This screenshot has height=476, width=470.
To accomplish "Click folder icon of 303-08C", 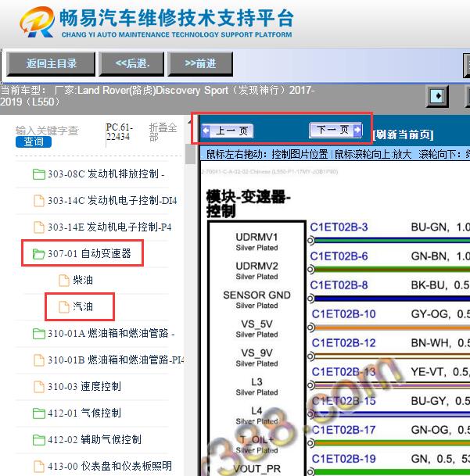I will tap(38, 174).
